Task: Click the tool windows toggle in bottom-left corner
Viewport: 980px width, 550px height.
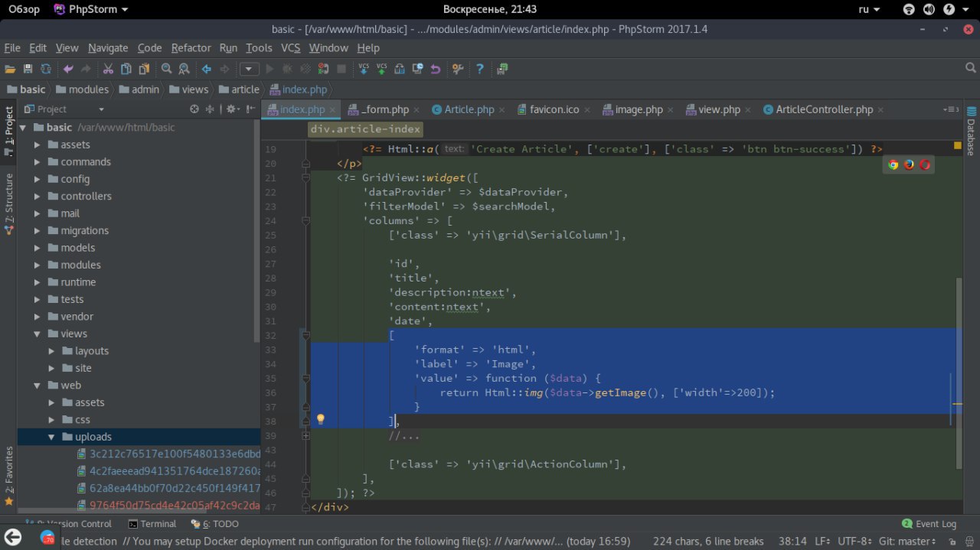Action: pyautogui.click(x=12, y=537)
